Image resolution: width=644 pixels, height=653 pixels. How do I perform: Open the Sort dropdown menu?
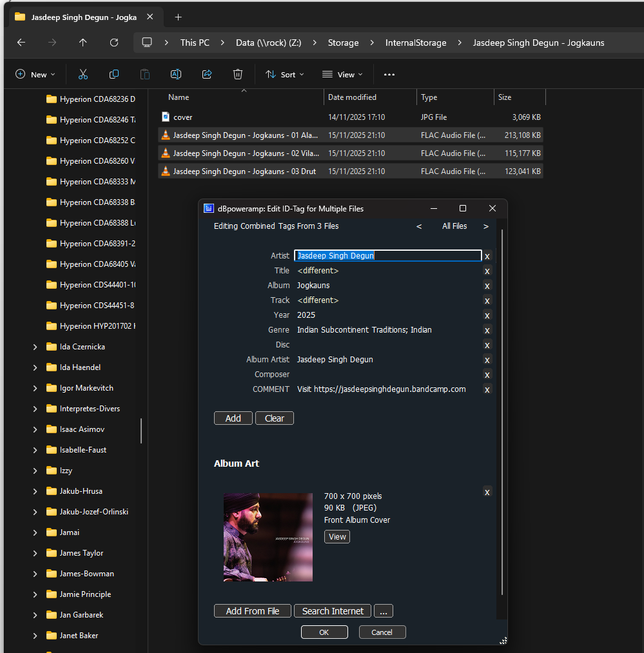coord(285,75)
